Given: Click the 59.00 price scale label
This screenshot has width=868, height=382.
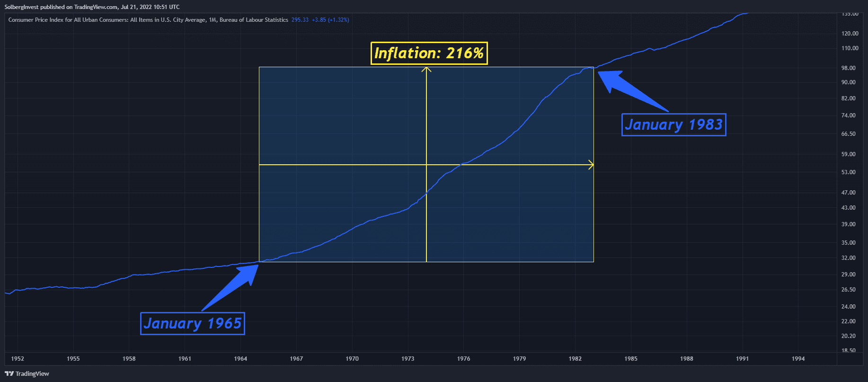Looking at the screenshot, I should 849,154.
